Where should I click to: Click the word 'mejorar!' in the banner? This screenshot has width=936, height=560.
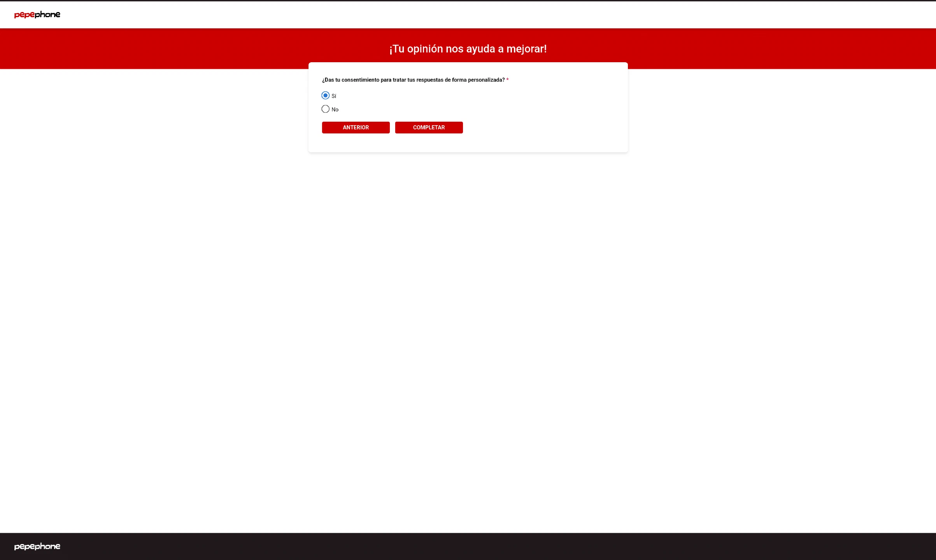(x=526, y=49)
